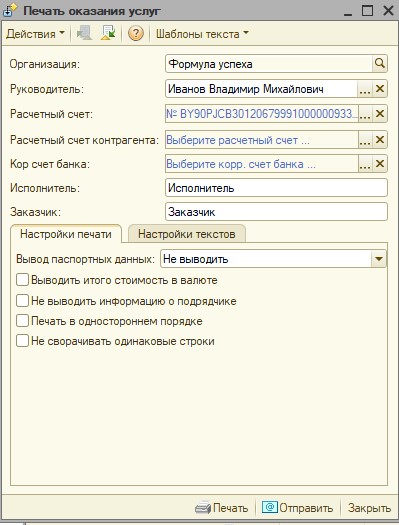Clear Кор счет банка with X
Viewport: 399px width, 525px height.
click(380, 164)
